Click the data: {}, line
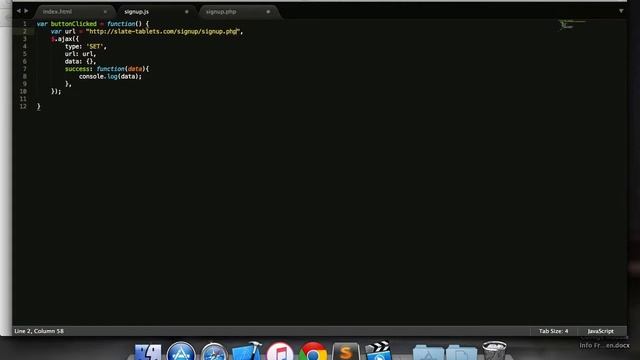 [80, 61]
